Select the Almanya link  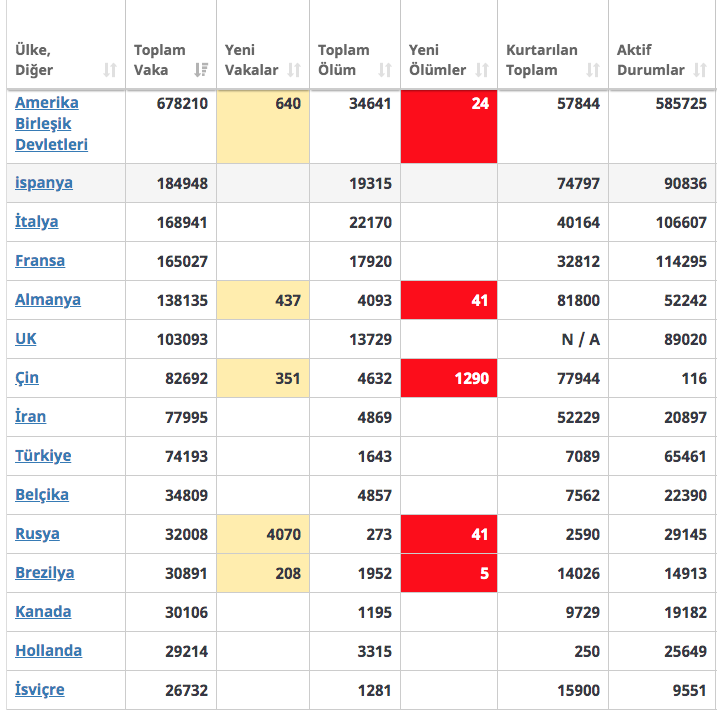[x=48, y=300]
